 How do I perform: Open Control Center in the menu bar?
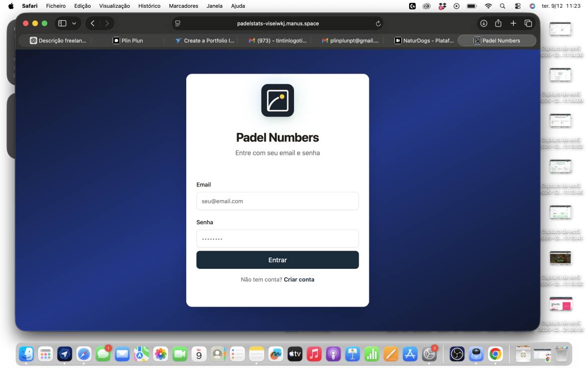pos(517,6)
